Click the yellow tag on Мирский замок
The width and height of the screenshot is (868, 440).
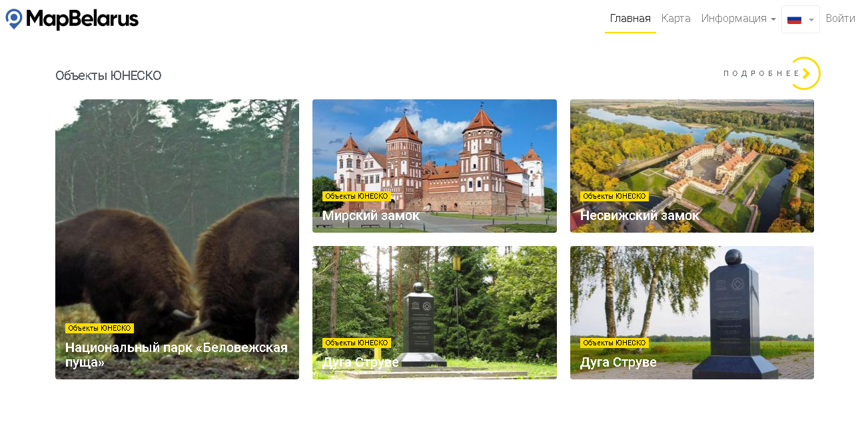pos(356,197)
